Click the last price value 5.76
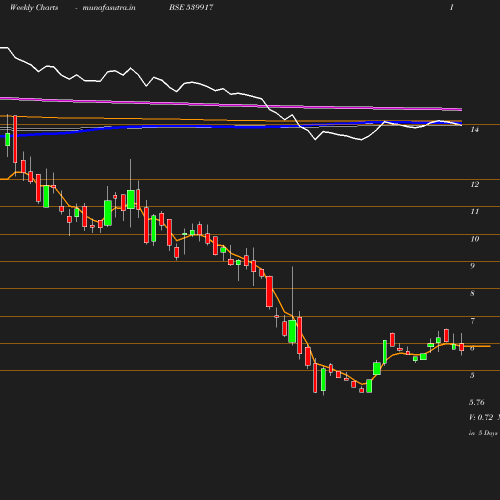500x500 pixels. point(477,402)
